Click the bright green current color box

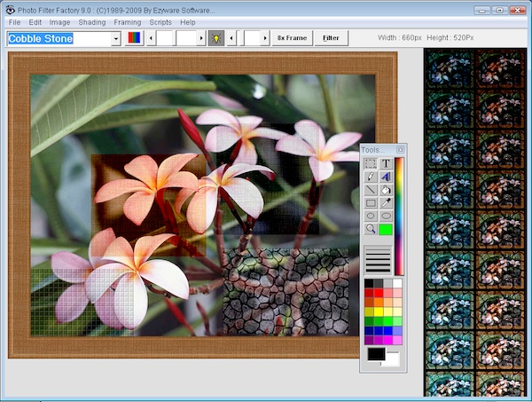point(386,229)
